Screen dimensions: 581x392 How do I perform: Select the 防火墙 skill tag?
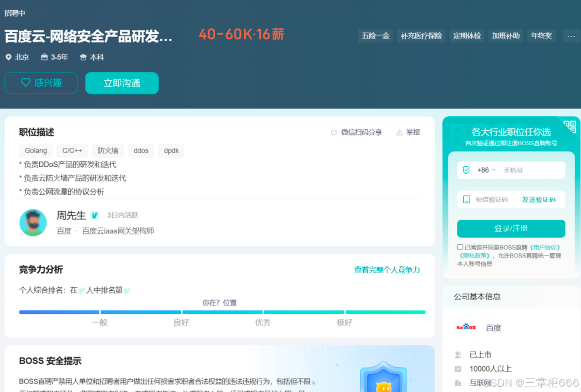point(108,151)
